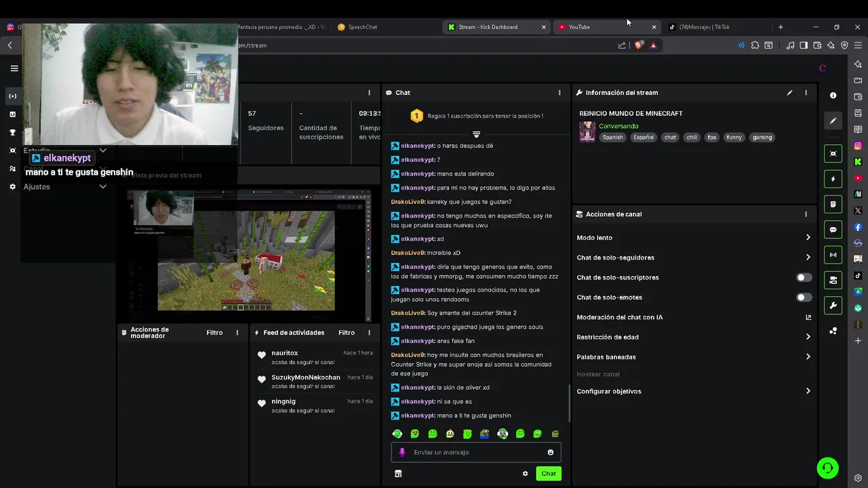
Task: Open the Instagram shortcut in browser sidebar
Action: click(858, 146)
